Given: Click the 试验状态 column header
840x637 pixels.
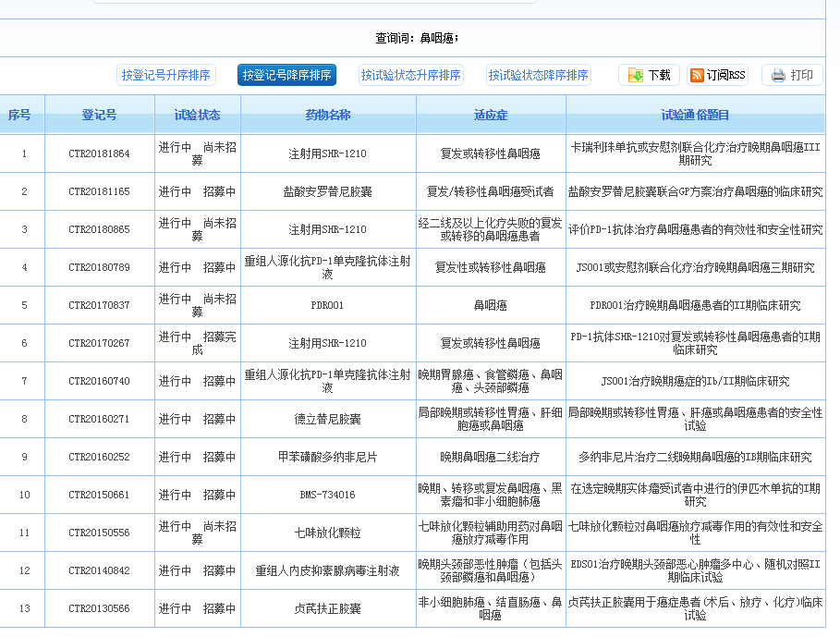Looking at the screenshot, I should [197, 116].
